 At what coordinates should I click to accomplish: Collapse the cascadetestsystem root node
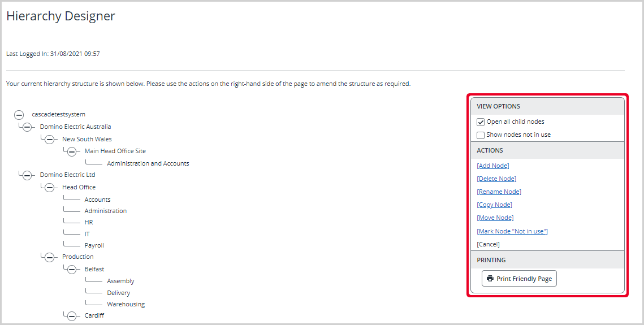pyautogui.click(x=19, y=115)
